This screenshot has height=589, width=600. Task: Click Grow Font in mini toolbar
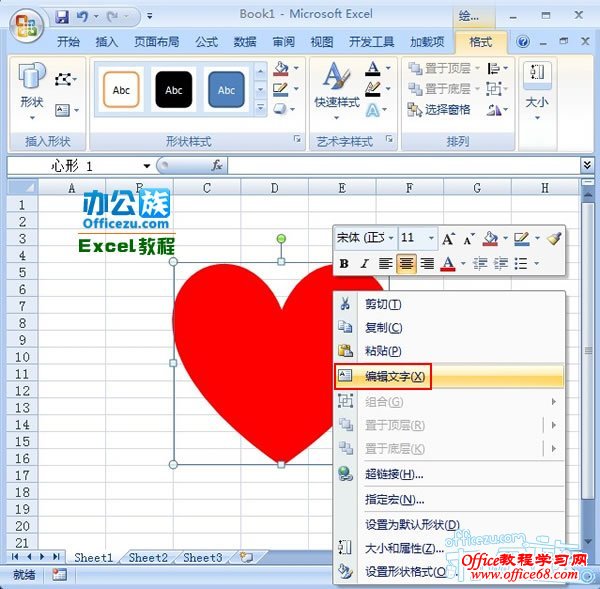point(448,239)
